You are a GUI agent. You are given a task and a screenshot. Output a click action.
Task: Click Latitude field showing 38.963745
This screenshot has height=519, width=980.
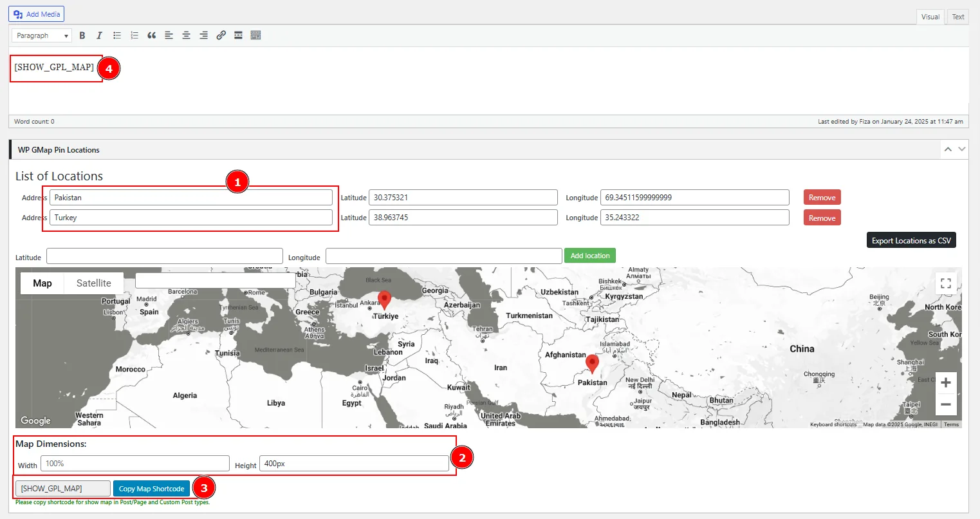click(x=463, y=218)
